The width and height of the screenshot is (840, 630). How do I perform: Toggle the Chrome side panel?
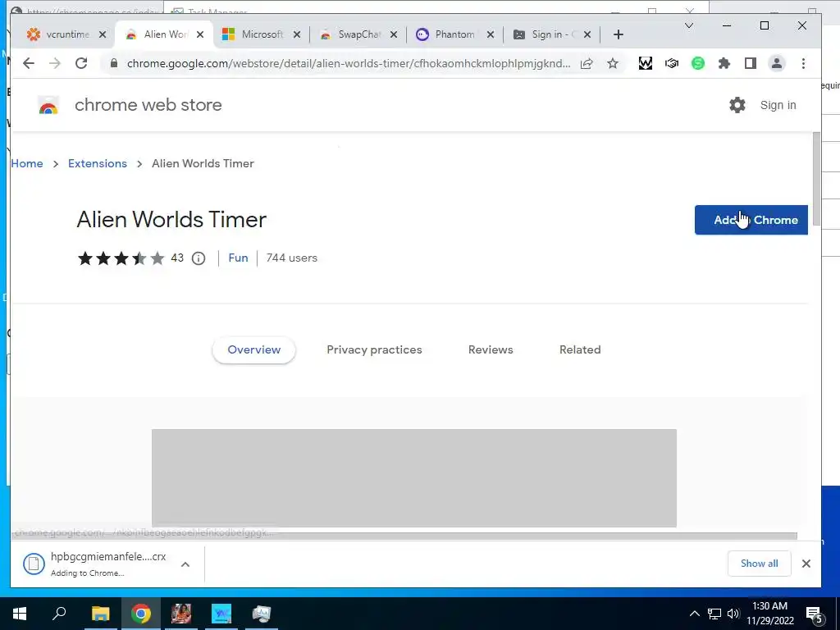[751, 63]
